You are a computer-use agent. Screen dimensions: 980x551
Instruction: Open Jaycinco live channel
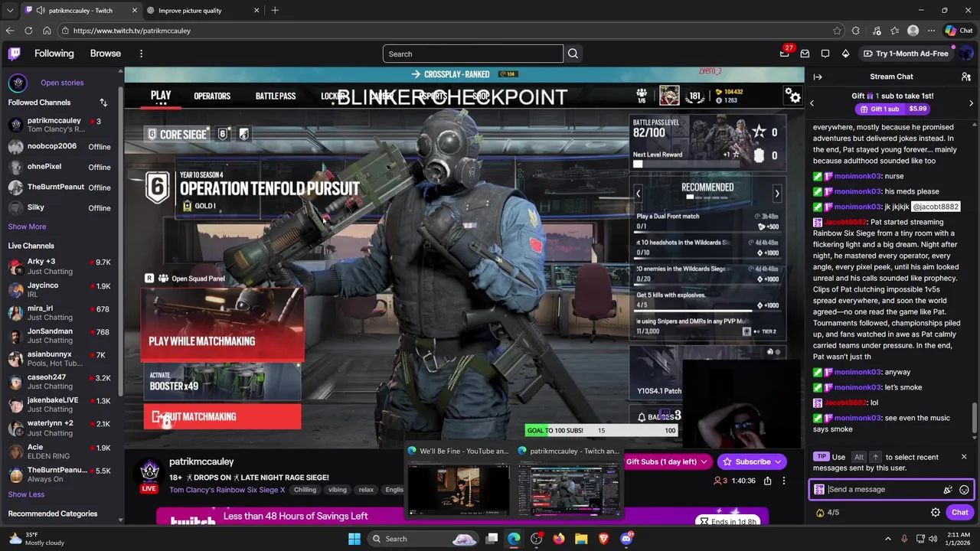point(60,289)
